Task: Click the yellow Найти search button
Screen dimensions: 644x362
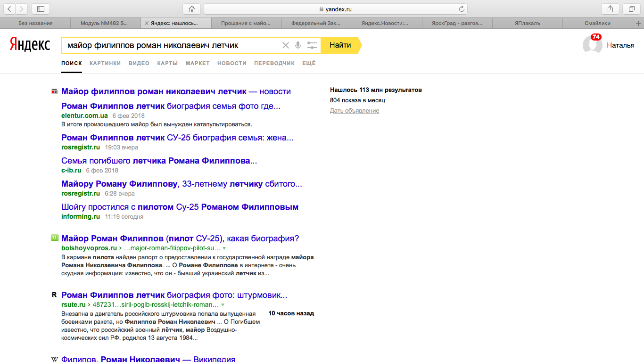Action: coord(340,45)
